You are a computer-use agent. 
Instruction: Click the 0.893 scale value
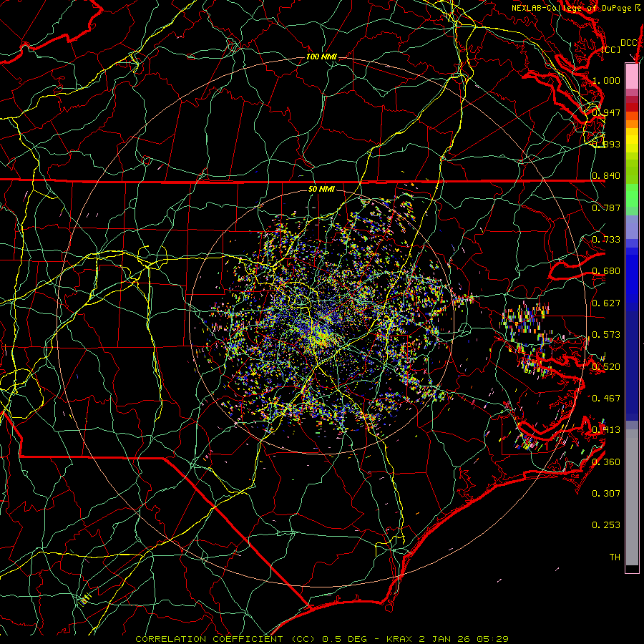tap(606, 144)
